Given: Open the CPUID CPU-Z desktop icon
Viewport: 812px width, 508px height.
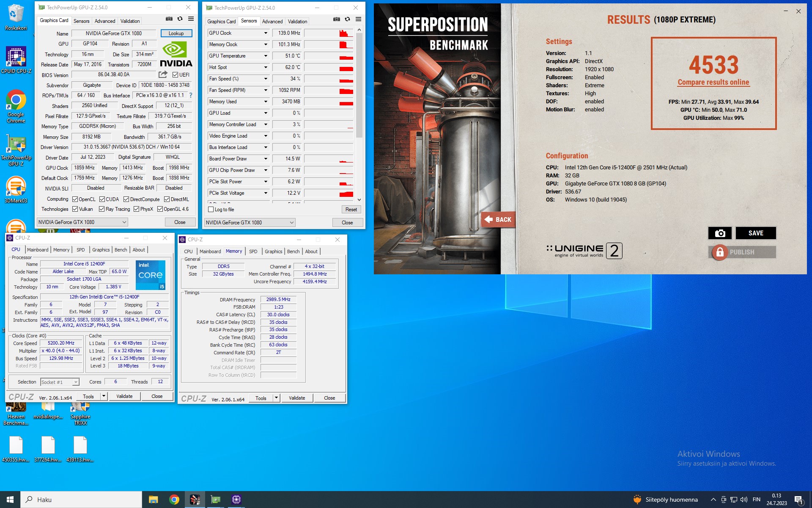Looking at the screenshot, I should click(16, 60).
